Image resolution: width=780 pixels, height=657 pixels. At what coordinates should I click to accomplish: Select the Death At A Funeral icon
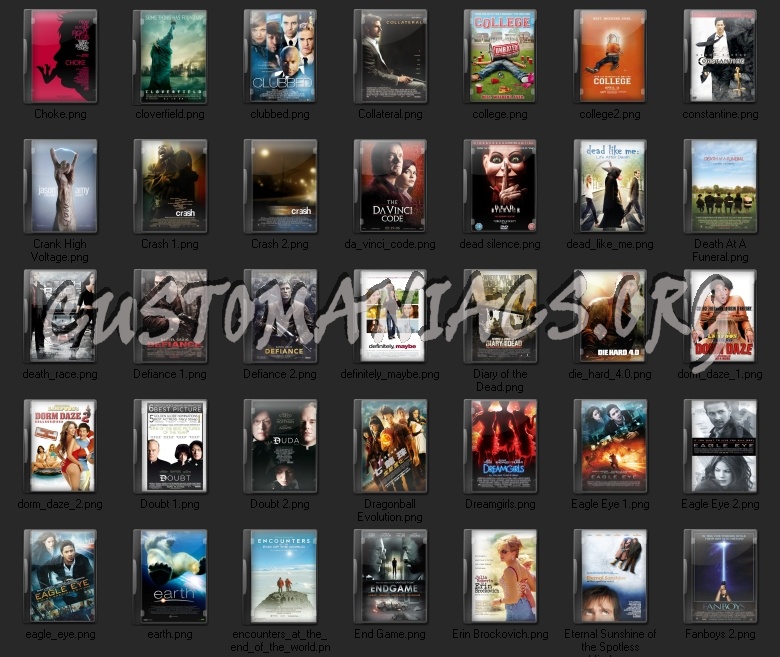click(x=720, y=186)
